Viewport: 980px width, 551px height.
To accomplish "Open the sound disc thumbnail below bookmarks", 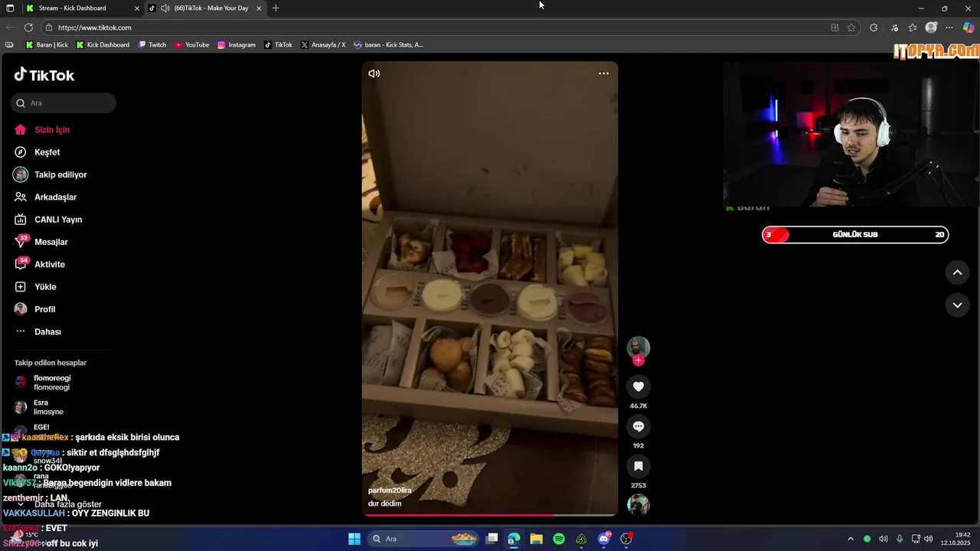I will 639,505.
